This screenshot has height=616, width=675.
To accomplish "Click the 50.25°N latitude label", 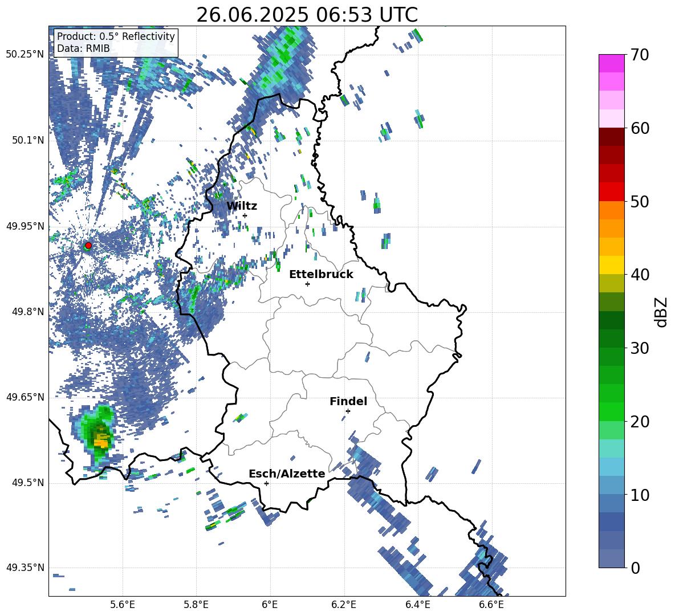I will tap(25, 55).
